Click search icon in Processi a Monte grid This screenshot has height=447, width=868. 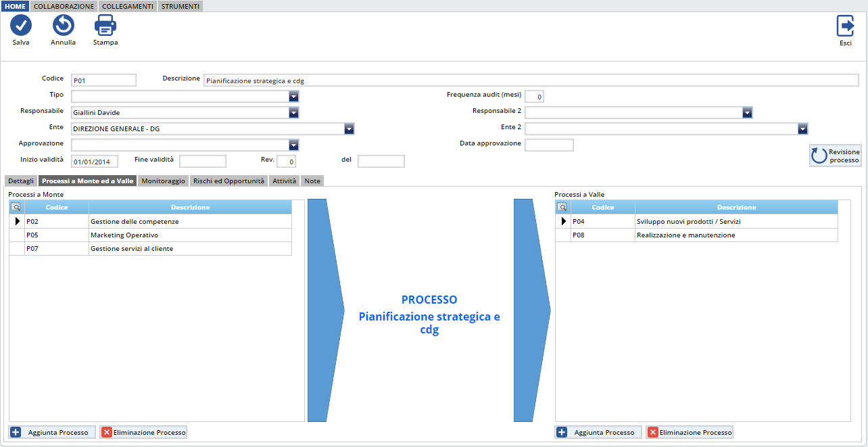(16, 208)
